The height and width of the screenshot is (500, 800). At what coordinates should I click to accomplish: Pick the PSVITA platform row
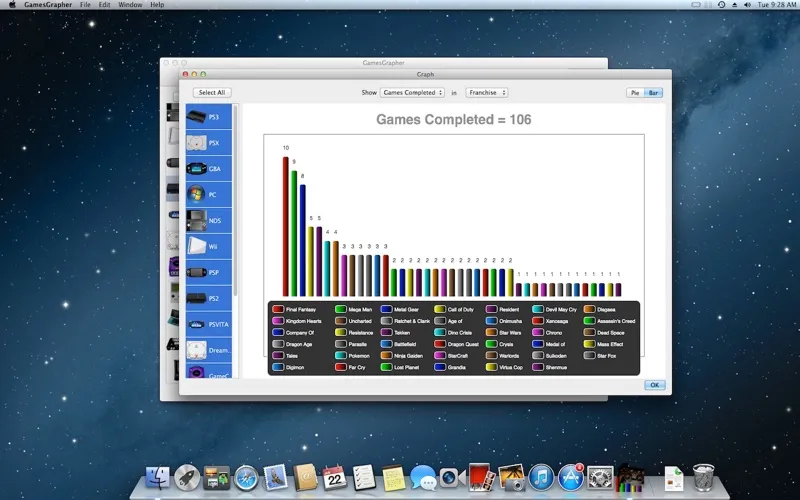click(209, 324)
